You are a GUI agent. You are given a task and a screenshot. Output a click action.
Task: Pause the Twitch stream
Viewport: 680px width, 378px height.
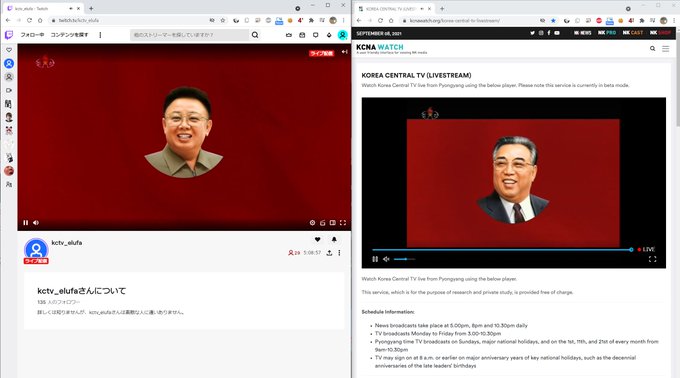26,222
